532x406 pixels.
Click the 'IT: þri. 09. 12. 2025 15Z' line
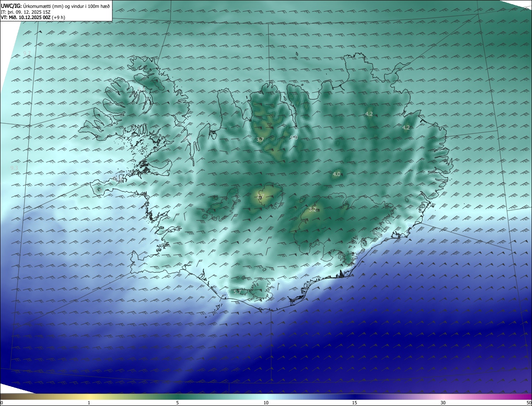[26, 12]
